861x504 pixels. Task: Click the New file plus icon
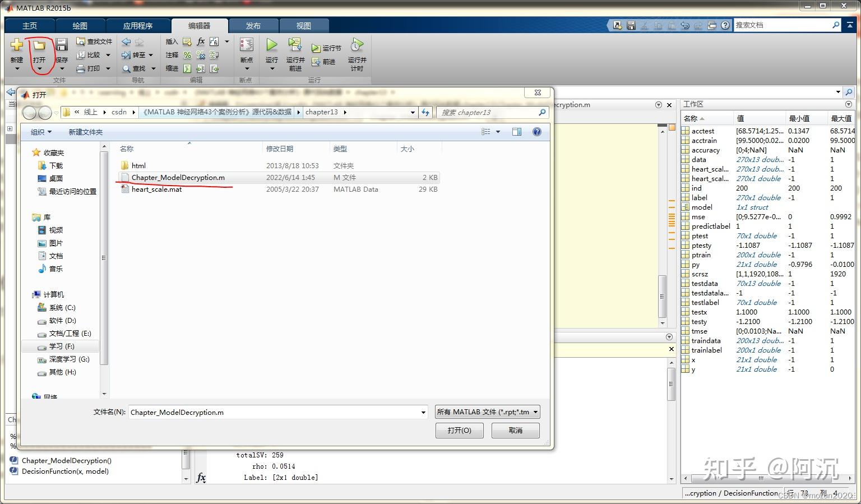[x=17, y=45]
